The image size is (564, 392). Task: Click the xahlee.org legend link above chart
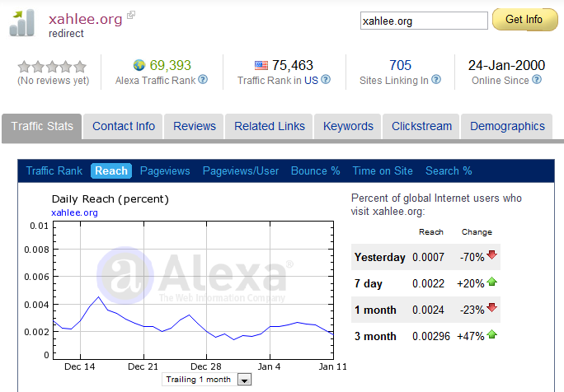click(74, 212)
